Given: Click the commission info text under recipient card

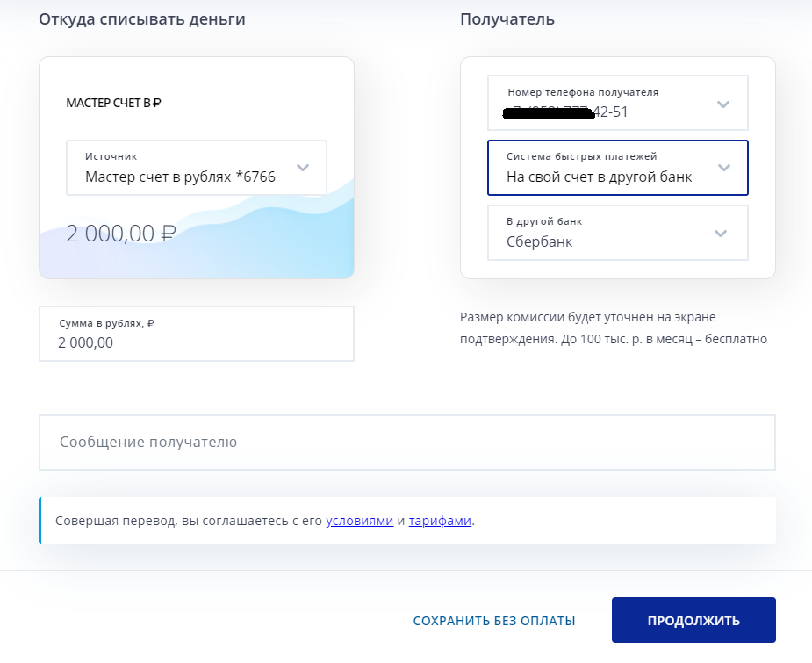Looking at the screenshot, I should (614, 328).
